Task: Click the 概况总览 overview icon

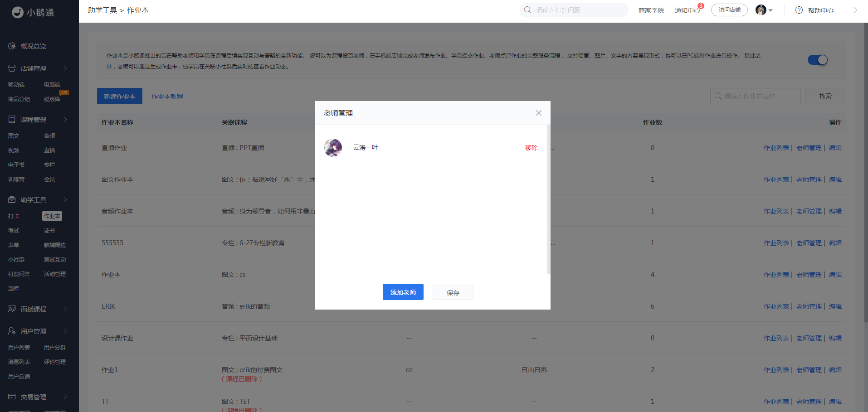Action: click(x=12, y=46)
